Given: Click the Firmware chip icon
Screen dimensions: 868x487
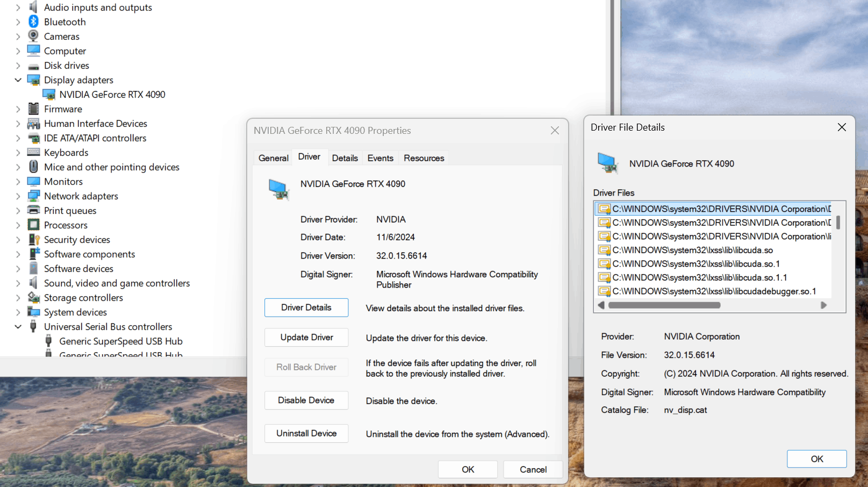Looking at the screenshot, I should [x=33, y=109].
